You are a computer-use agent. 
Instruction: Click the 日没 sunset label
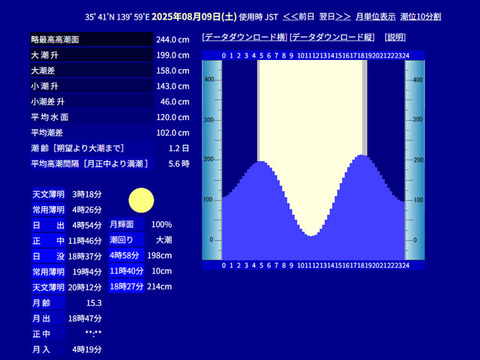(x=48, y=256)
